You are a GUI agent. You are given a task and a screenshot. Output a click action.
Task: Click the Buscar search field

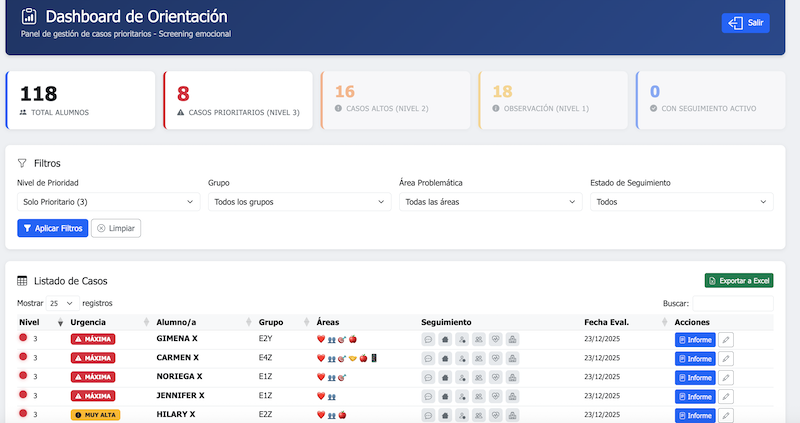point(732,303)
